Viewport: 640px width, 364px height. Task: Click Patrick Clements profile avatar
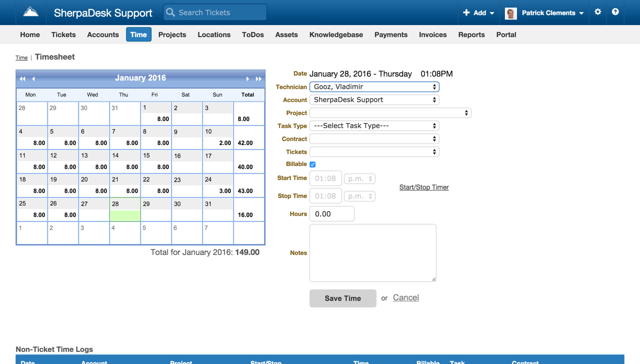(510, 13)
